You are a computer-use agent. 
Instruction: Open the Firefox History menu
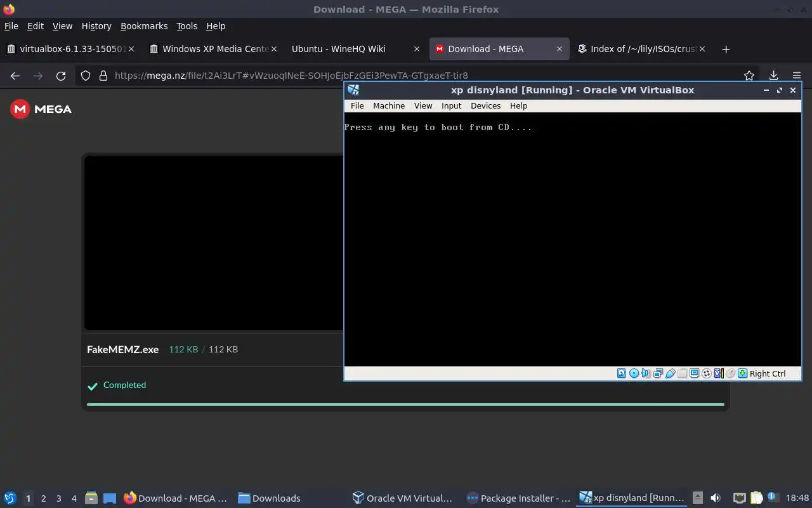click(96, 26)
